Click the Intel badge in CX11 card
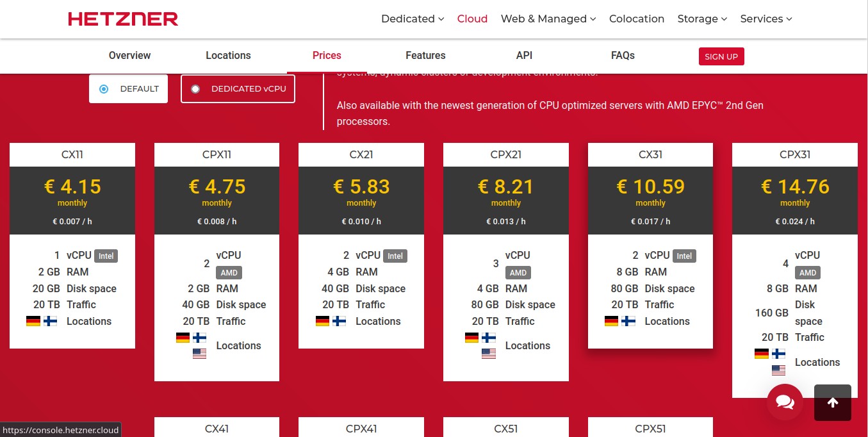 [106, 256]
